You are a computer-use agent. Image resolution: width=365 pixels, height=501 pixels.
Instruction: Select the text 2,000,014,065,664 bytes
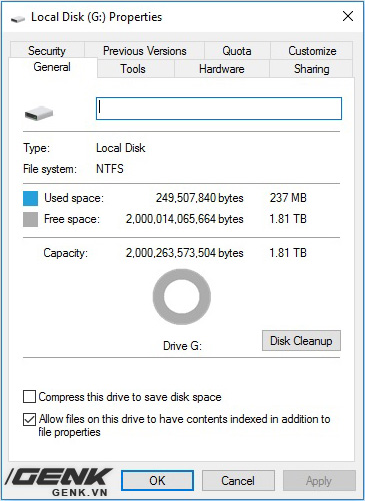[184, 219]
